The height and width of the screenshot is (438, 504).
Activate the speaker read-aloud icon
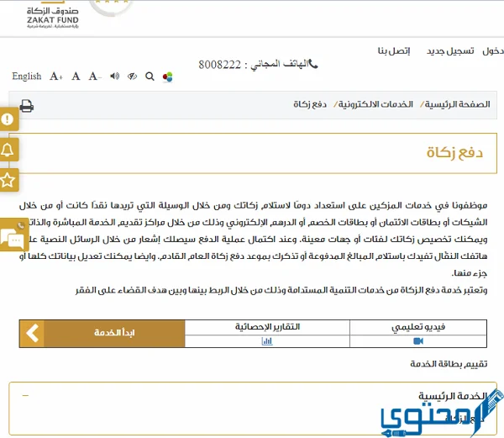point(115,77)
